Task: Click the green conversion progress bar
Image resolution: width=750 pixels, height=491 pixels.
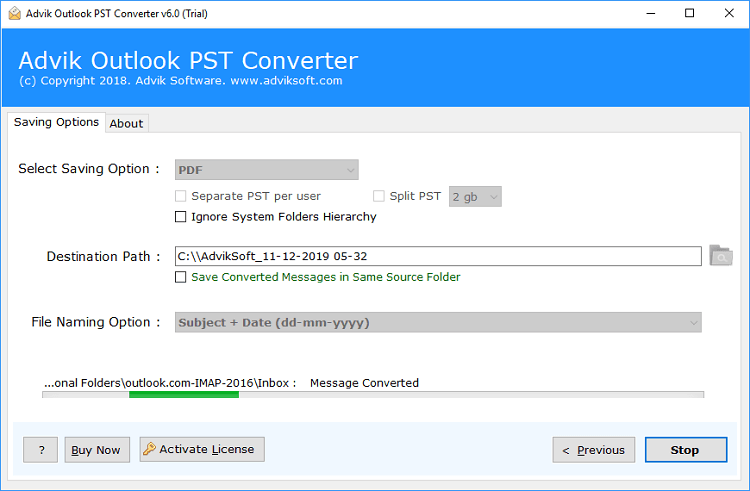Action: pos(184,394)
